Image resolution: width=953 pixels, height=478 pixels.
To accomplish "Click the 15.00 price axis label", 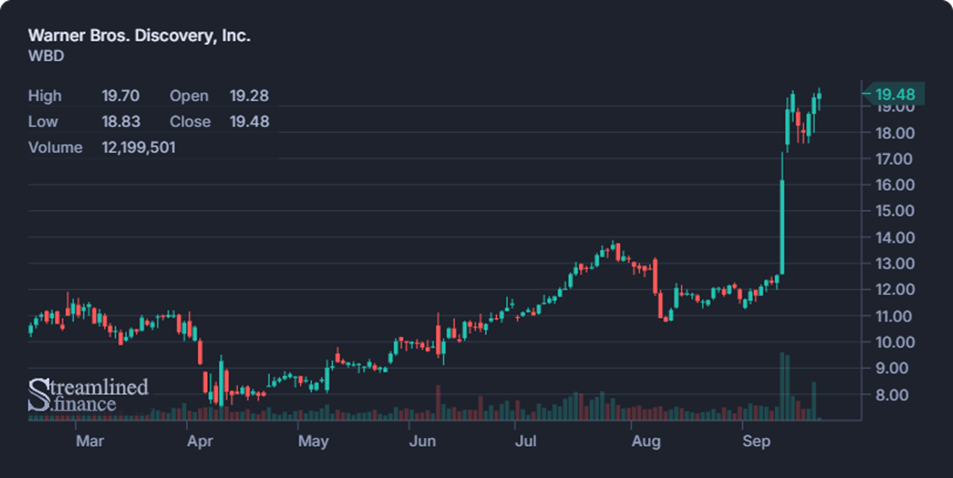I will pos(895,211).
